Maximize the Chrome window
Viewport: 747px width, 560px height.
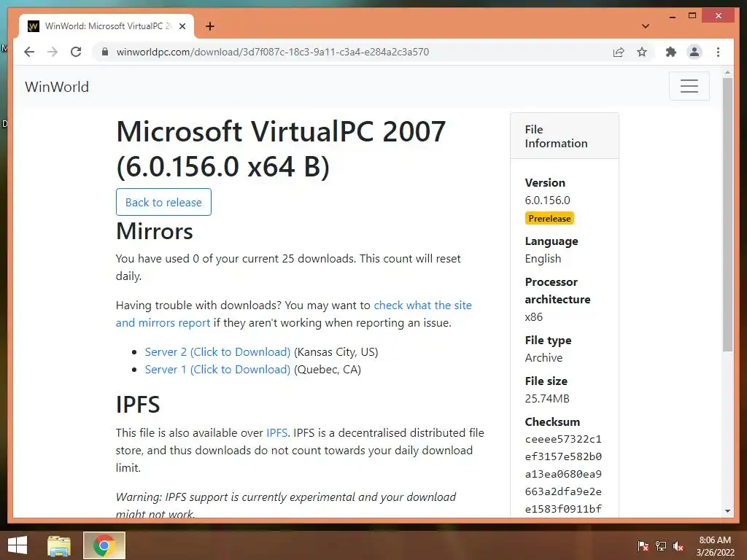pos(692,16)
